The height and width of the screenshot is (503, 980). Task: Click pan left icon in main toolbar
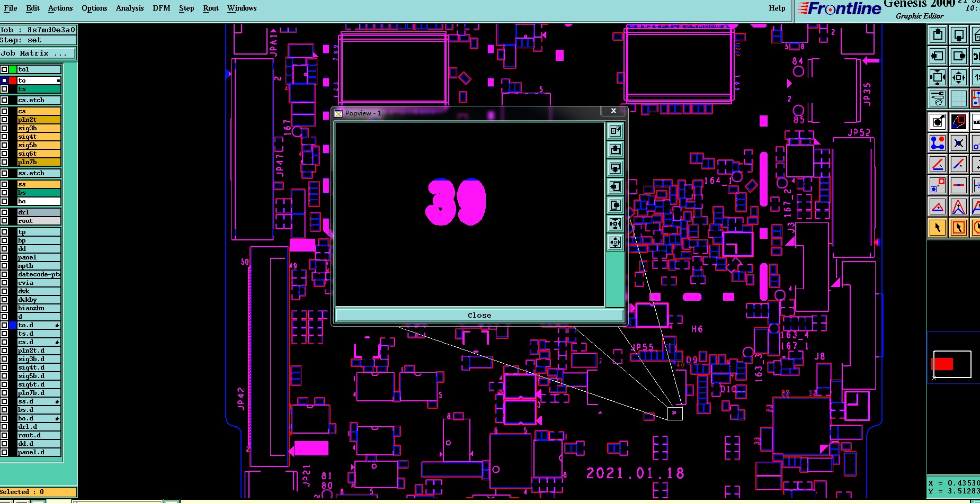pos(938,56)
